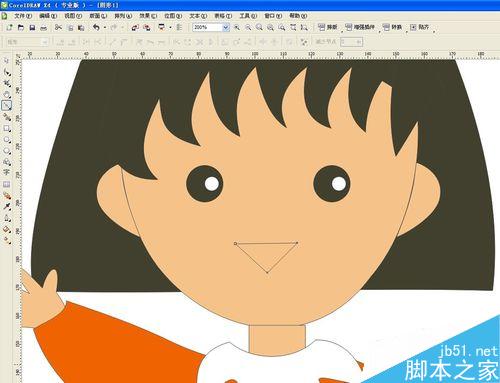This screenshot has height=383, width=500.
Task: Open the 编辑(E) Edit menu
Action: tap(48, 16)
